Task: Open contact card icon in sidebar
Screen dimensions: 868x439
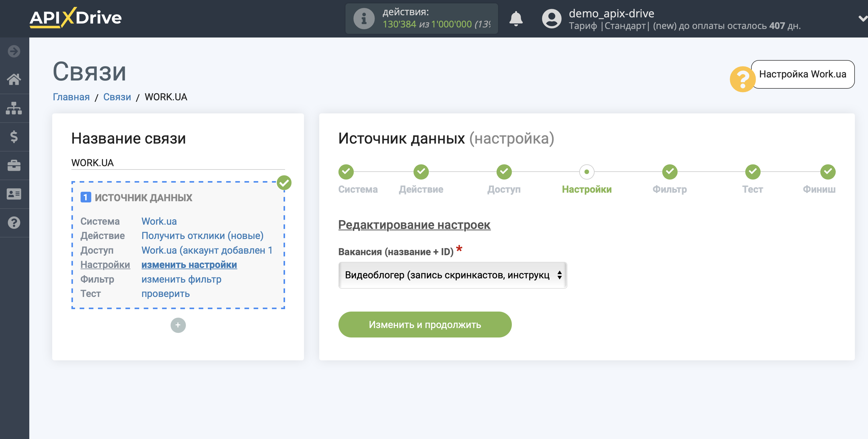Action: 14,194
